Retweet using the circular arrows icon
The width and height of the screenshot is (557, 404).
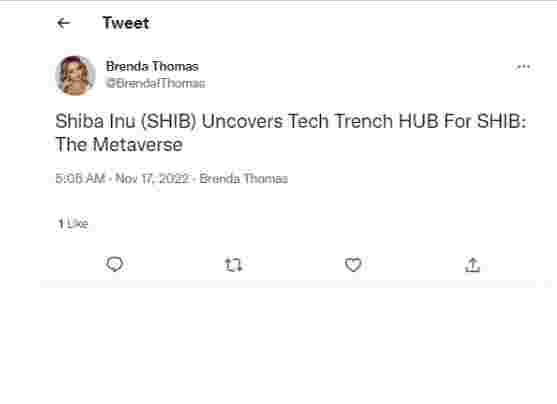(233, 265)
